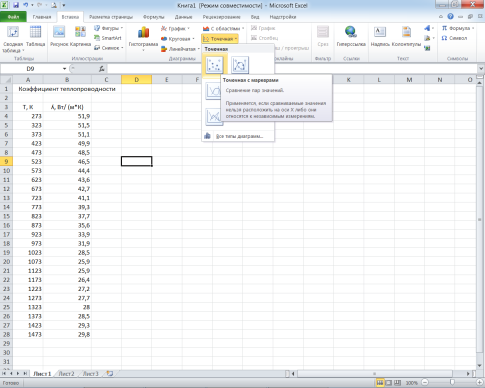The image size is (485, 388).
Task: Open Все типы диаграмм option
Action: click(238, 136)
